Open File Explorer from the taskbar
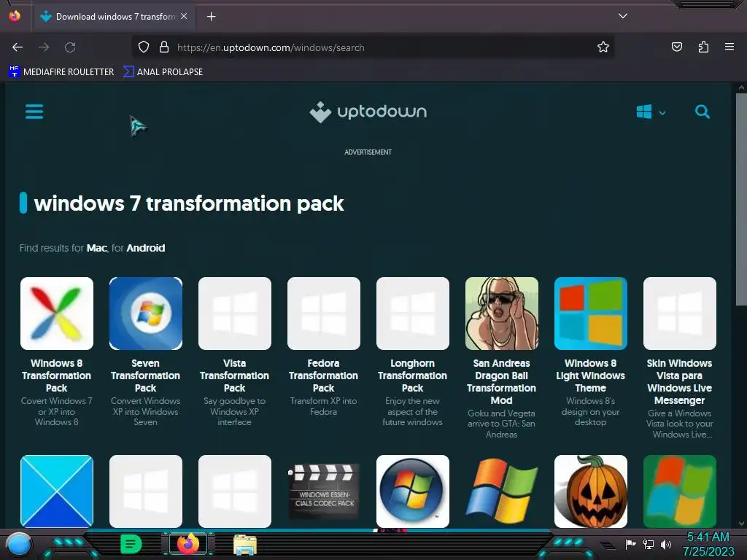This screenshot has height=560, width=747. click(245, 545)
